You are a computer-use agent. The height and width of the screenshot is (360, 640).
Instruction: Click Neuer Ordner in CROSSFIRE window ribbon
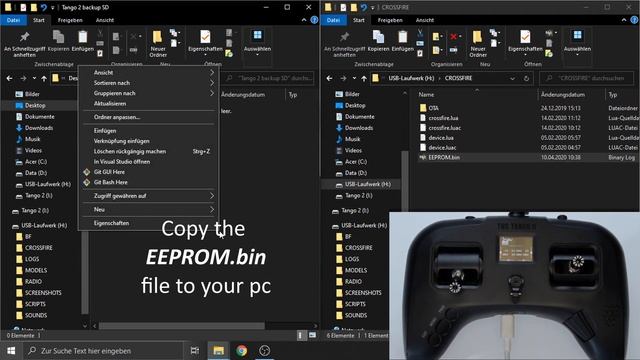tap(478, 44)
